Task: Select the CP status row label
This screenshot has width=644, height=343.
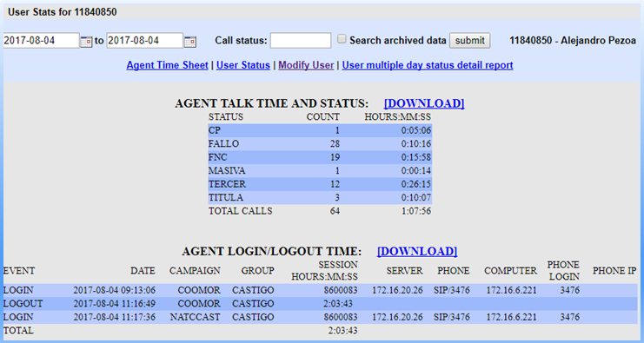Action: (215, 130)
